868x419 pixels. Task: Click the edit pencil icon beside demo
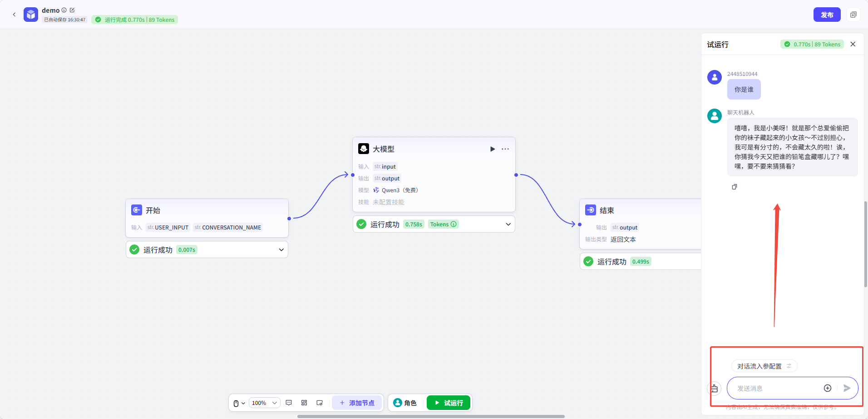72,10
